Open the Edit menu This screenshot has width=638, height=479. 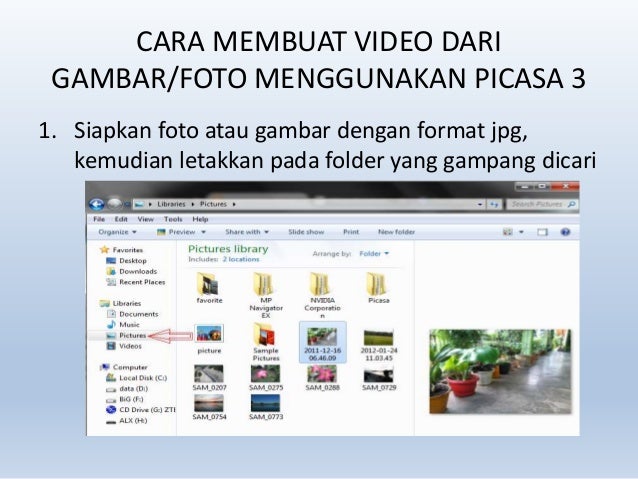click(121, 219)
